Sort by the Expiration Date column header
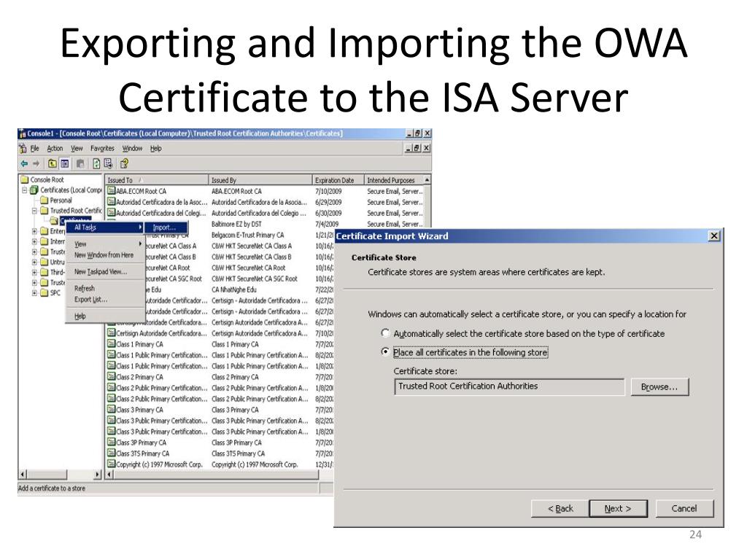Image resolution: width=747 pixels, height=560 pixels. point(338,180)
